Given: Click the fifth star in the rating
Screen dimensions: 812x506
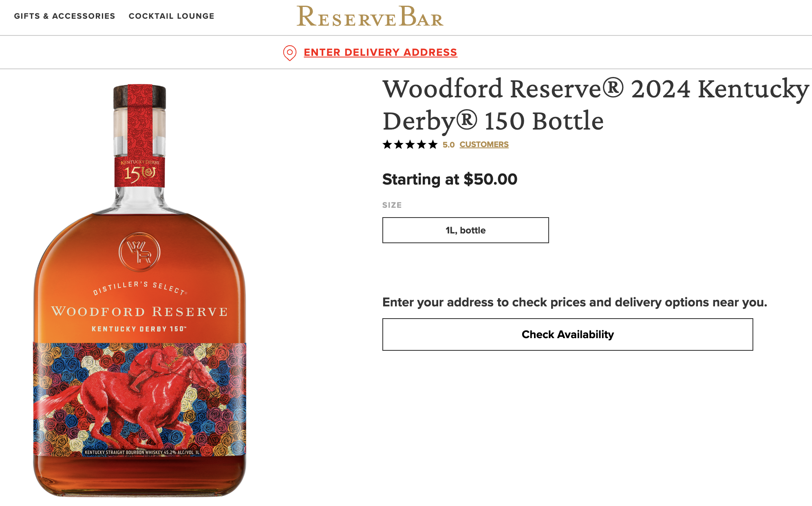Looking at the screenshot, I should coord(433,145).
